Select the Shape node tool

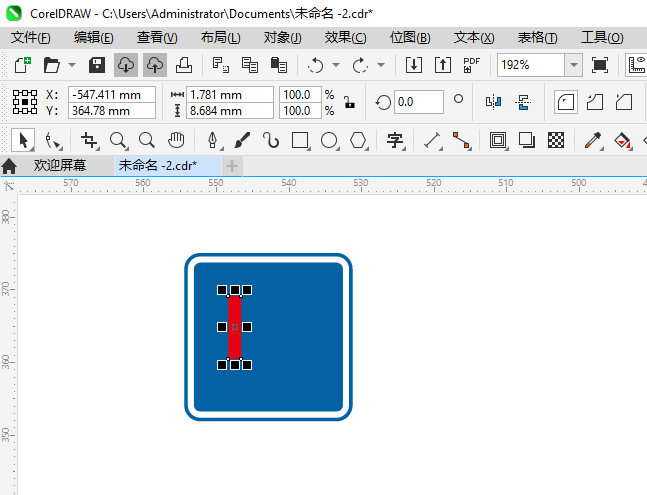(x=52, y=140)
